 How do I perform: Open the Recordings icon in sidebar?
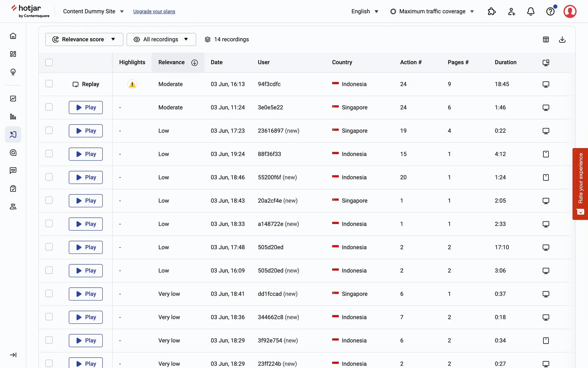coord(13,134)
